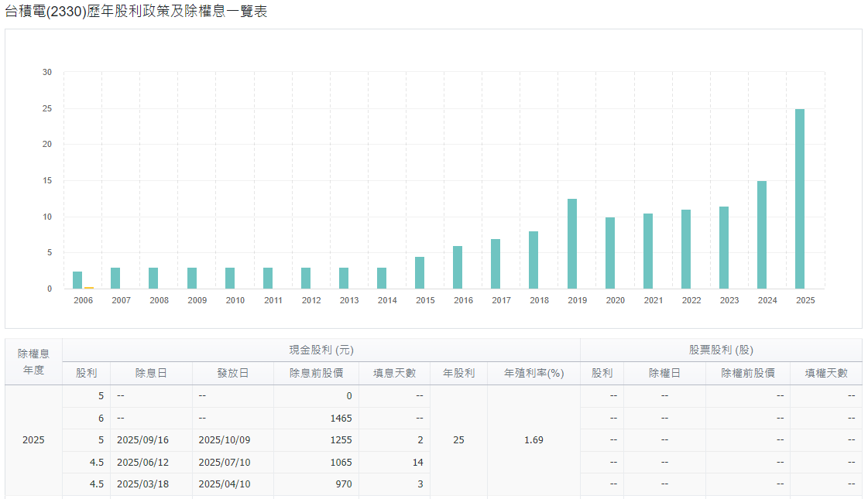This screenshot has width=868, height=499.
Task: Click the 填息天數 column header
Action: pyautogui.click(x=394, y=373)
